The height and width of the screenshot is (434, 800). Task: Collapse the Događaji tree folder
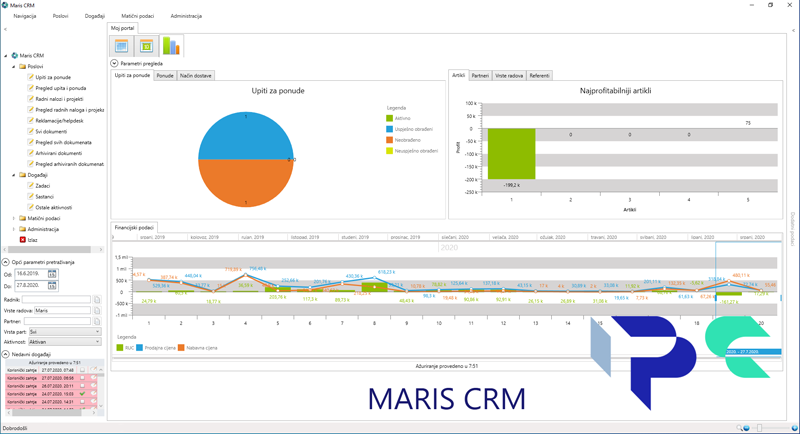click(14, 175)
